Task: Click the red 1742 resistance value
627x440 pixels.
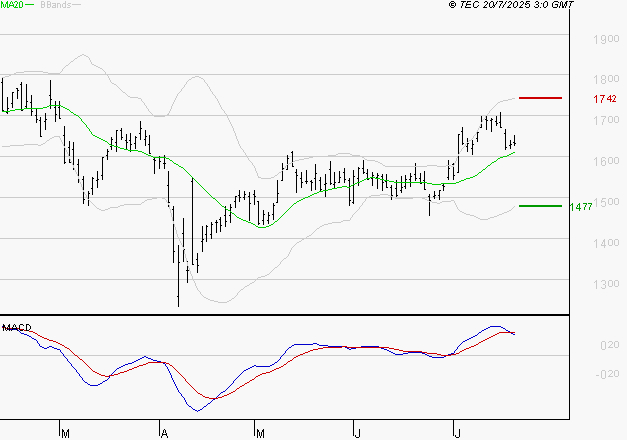Action: pos(605,99)
